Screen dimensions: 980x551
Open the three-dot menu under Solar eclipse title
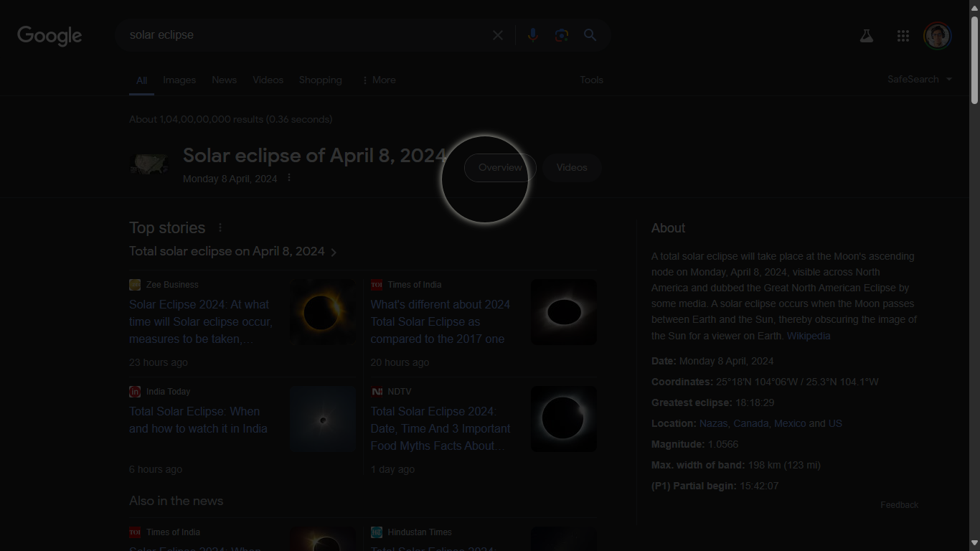coord(289,177)
